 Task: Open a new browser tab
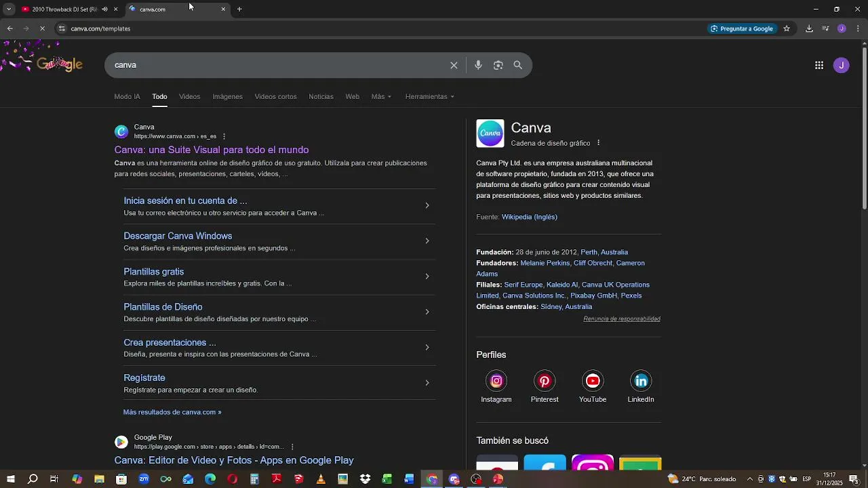239,9
